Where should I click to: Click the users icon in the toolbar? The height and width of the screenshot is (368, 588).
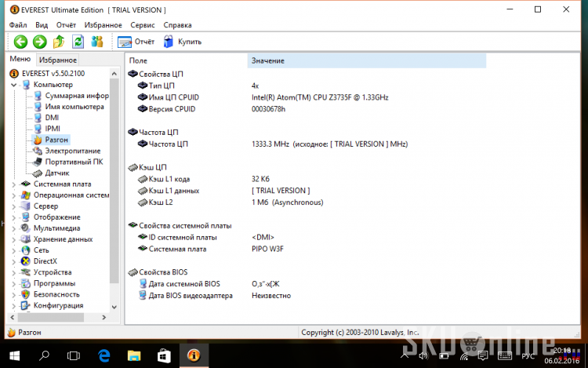97,42
